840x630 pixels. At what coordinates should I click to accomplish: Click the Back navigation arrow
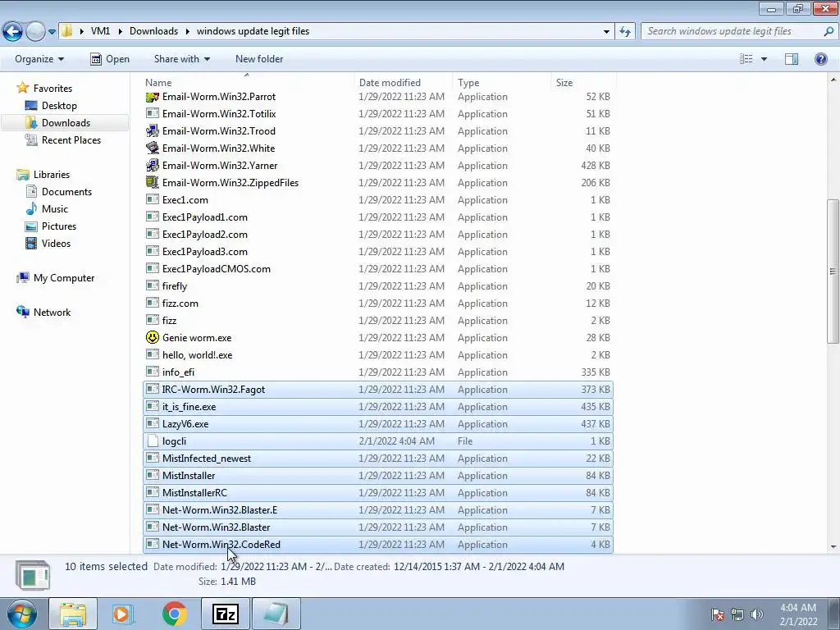pos(13,31)
